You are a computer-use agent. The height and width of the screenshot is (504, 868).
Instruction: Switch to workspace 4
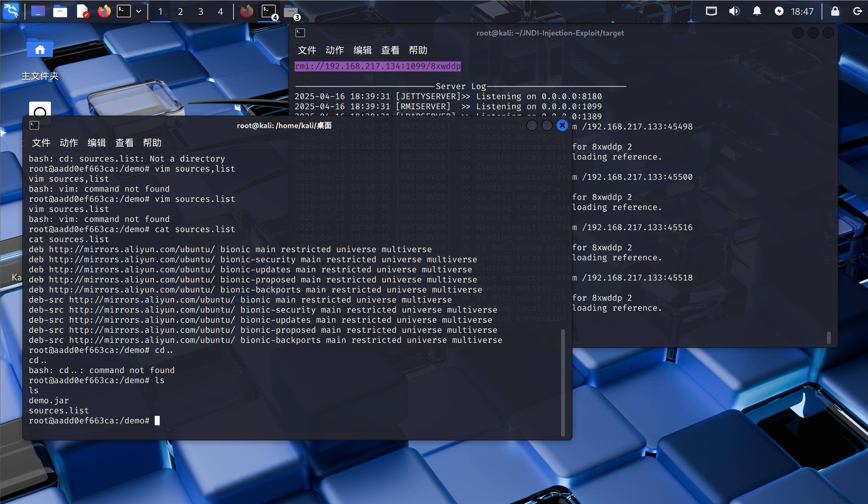[221, 12]
